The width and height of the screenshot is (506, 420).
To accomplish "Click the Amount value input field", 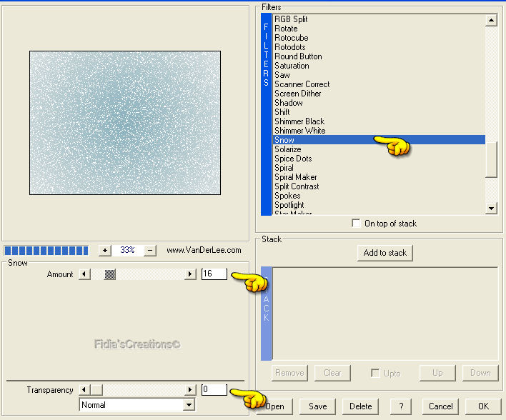I will click(x=214, y=274).
